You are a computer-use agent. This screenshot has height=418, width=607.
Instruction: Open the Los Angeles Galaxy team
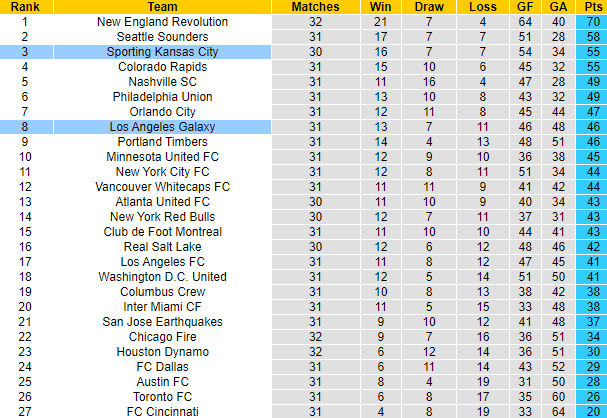[x=162, y=127]
